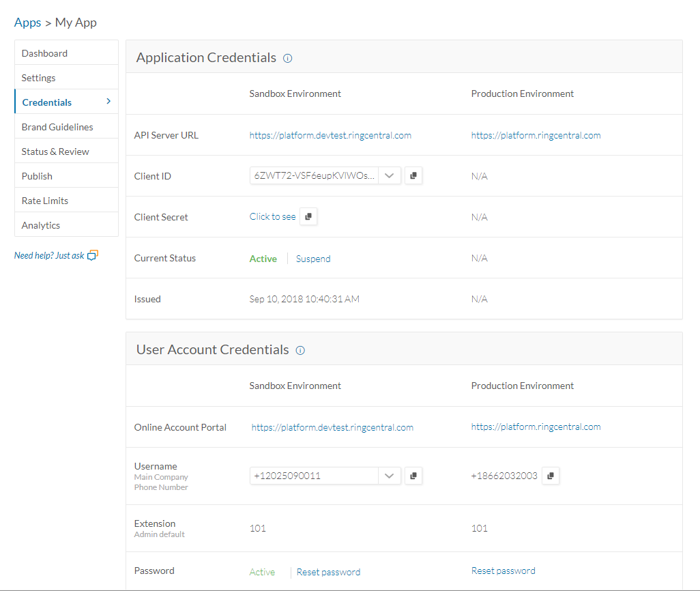Select Rate Limits from the sidebar
700x591 pixels.
[45, 201]
